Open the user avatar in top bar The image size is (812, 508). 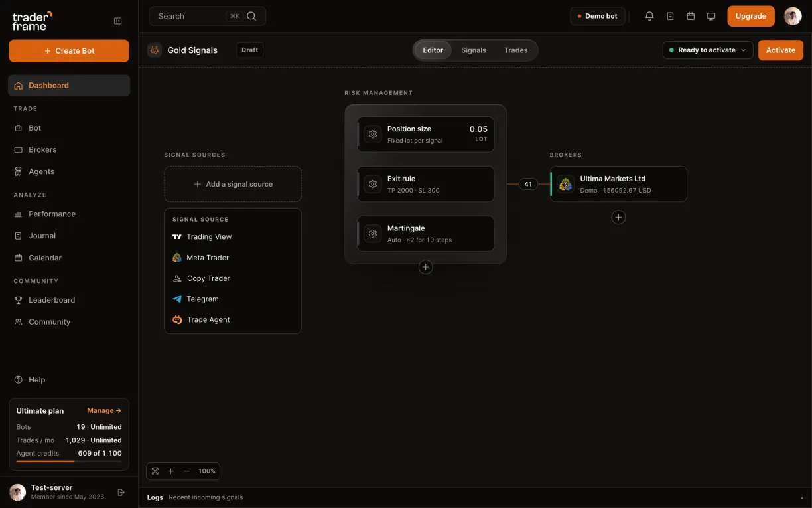pyautogui.click(x=793, y=16)
